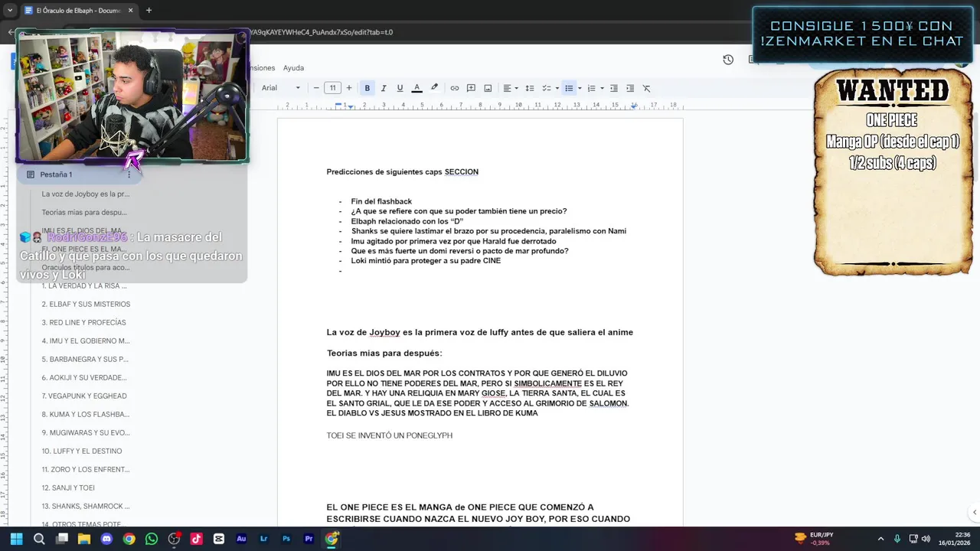Open the text color picker
This screenshot has width=980, height=551.
(x=416, y=88)
